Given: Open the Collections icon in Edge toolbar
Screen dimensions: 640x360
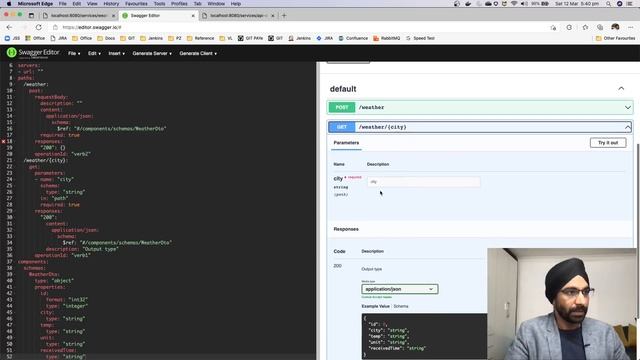Looking at the screenshot, I should pos(600,27).
